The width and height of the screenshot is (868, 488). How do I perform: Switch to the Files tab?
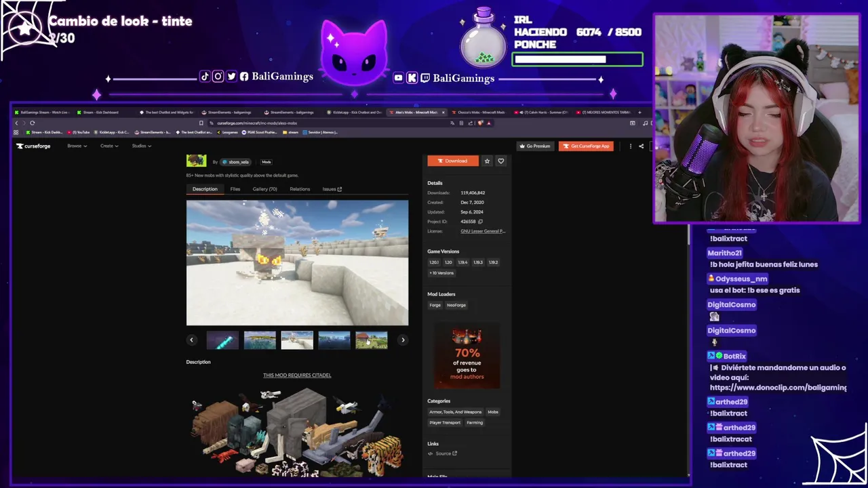point(235,189)
